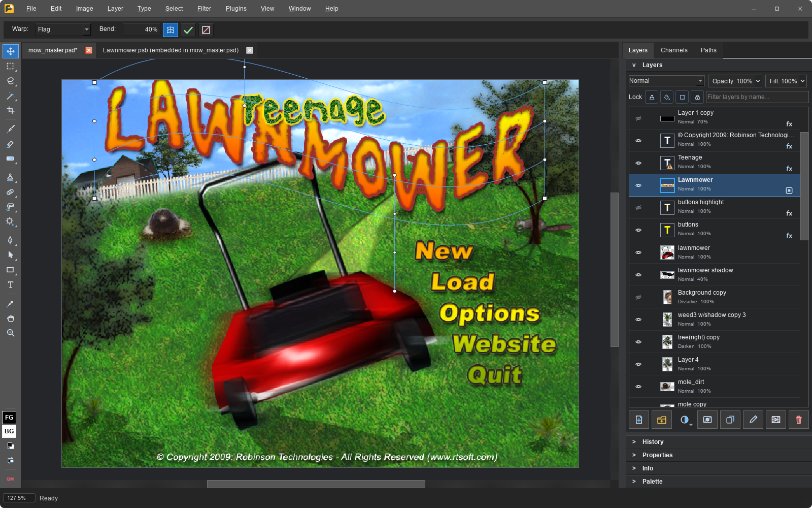Open the Filter menu
The height and width of the screenshot is (508, 812).
point(204,9)
